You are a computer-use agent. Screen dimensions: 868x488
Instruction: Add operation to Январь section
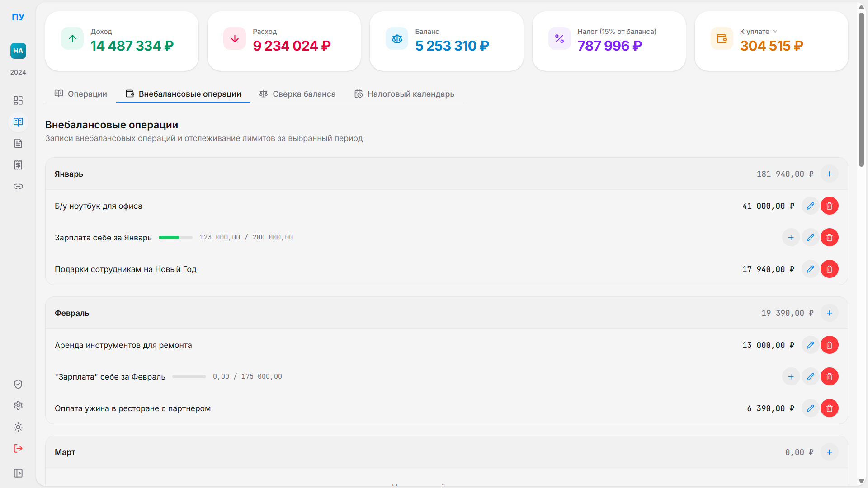click(829, 174)
